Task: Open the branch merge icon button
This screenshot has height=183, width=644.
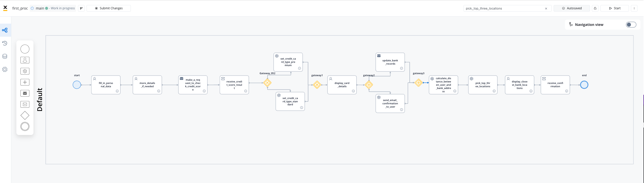Action: click(x=81, y=8)
